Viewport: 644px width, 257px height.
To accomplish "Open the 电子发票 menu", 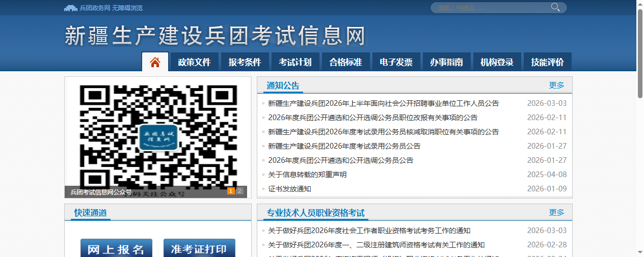I will (x=396, y=62).
